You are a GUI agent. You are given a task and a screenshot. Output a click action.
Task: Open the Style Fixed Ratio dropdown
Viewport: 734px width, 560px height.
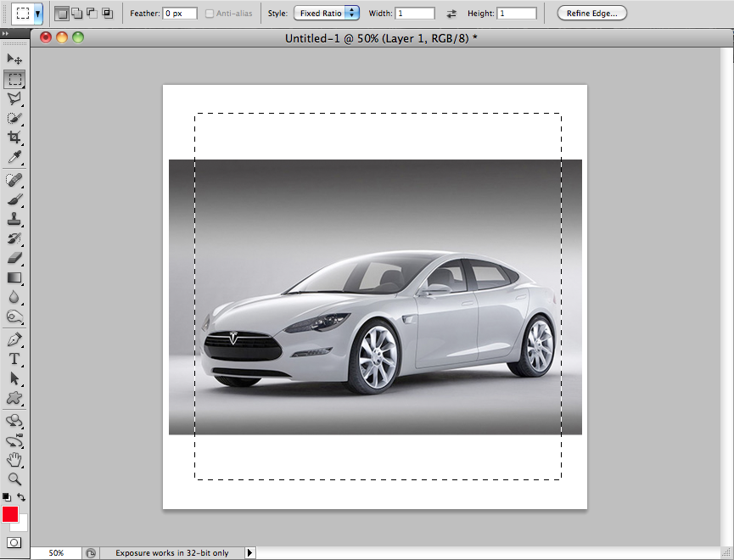(x=327, y=13)
